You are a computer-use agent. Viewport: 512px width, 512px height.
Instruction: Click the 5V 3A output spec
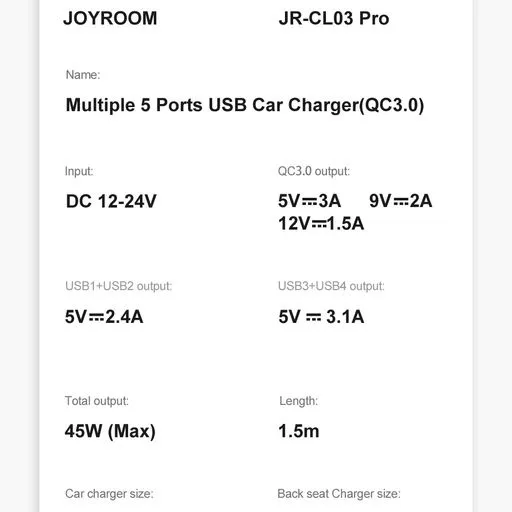point(310,201)
